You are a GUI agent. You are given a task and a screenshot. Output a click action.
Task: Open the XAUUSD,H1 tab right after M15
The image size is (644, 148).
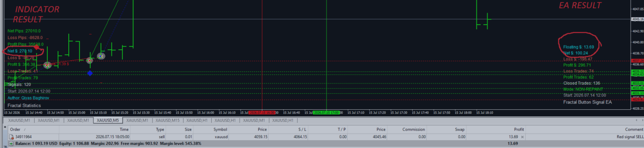[197, 120]
